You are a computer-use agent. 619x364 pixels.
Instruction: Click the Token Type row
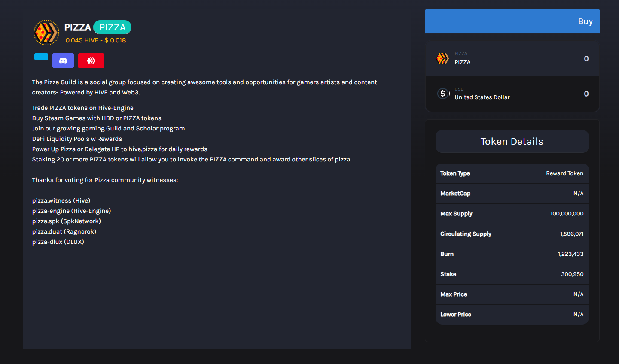pos(512,173)
